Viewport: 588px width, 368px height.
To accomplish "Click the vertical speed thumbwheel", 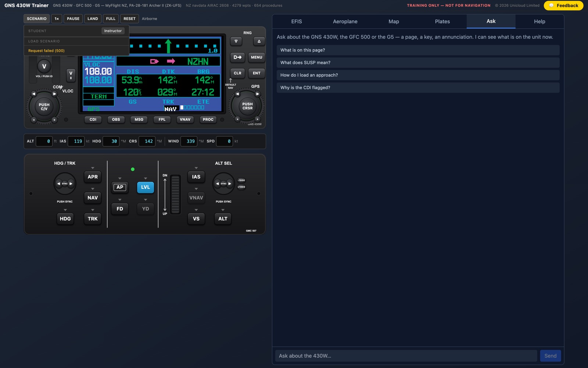I will coord(175,194).
